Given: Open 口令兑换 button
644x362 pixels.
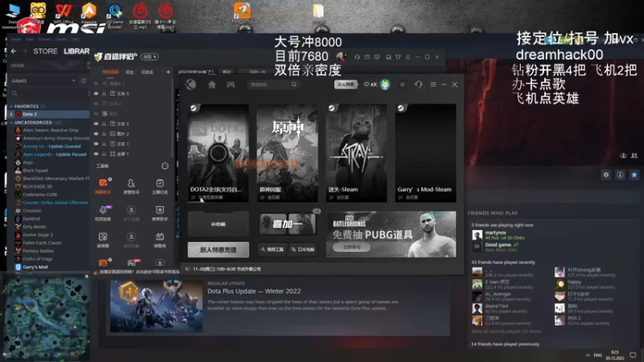Looking at the screenshot, I should tap(303, 249).
